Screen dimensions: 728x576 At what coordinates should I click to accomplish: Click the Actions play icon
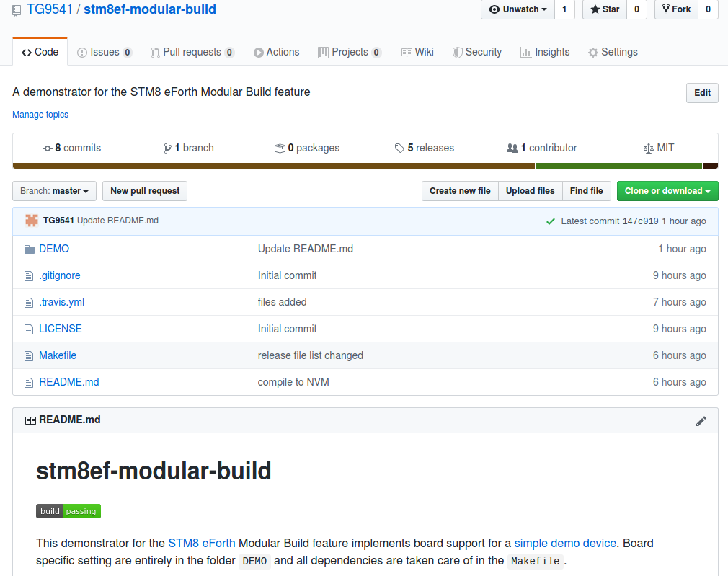point(259,53)
